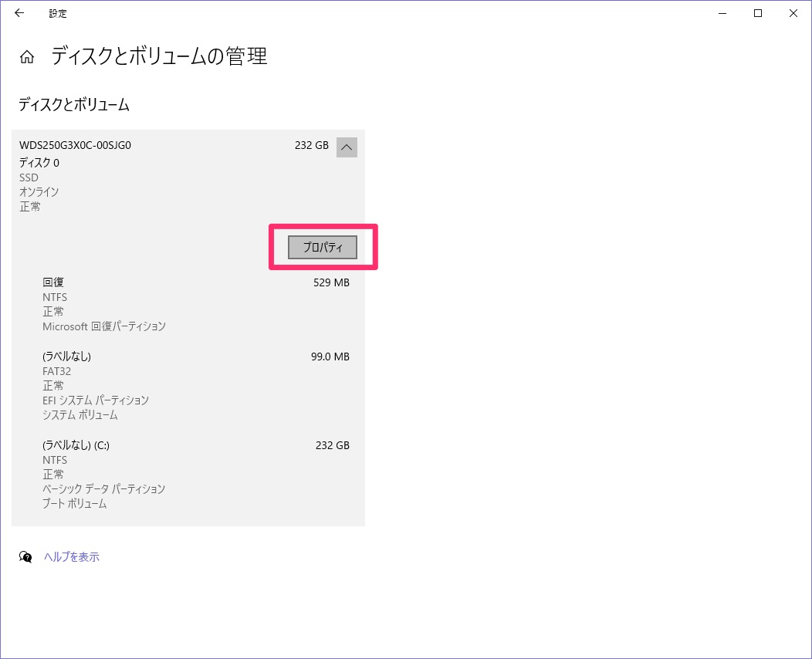
Task: Open ヘルプを表示 link
Action: [72, 557]
